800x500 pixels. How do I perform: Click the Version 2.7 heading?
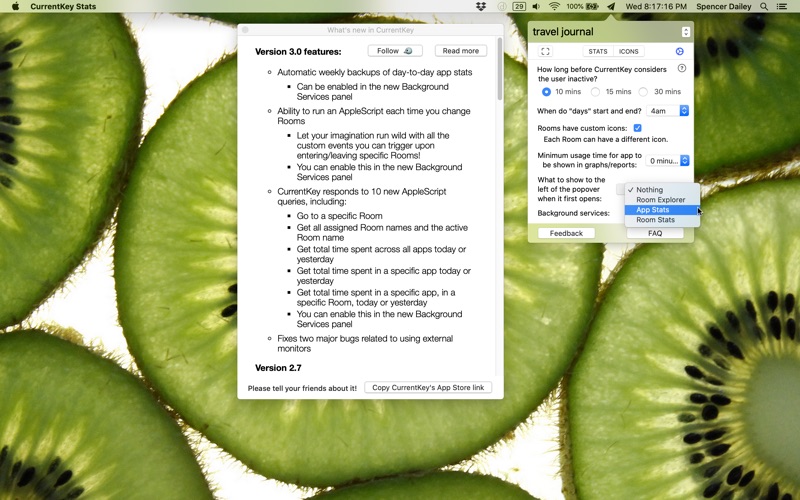click(x=278, y=368)
